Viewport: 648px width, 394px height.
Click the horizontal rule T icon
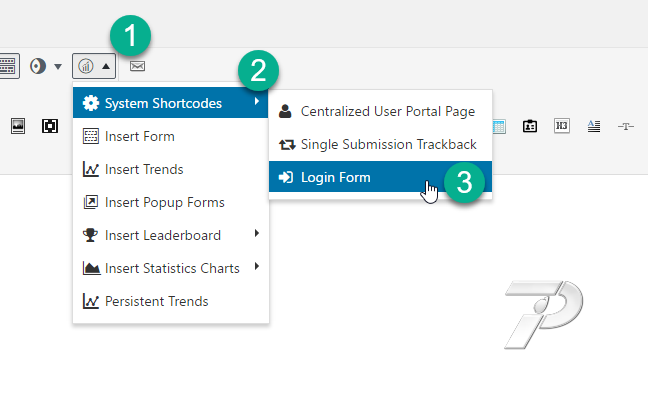tap(626, 126)
